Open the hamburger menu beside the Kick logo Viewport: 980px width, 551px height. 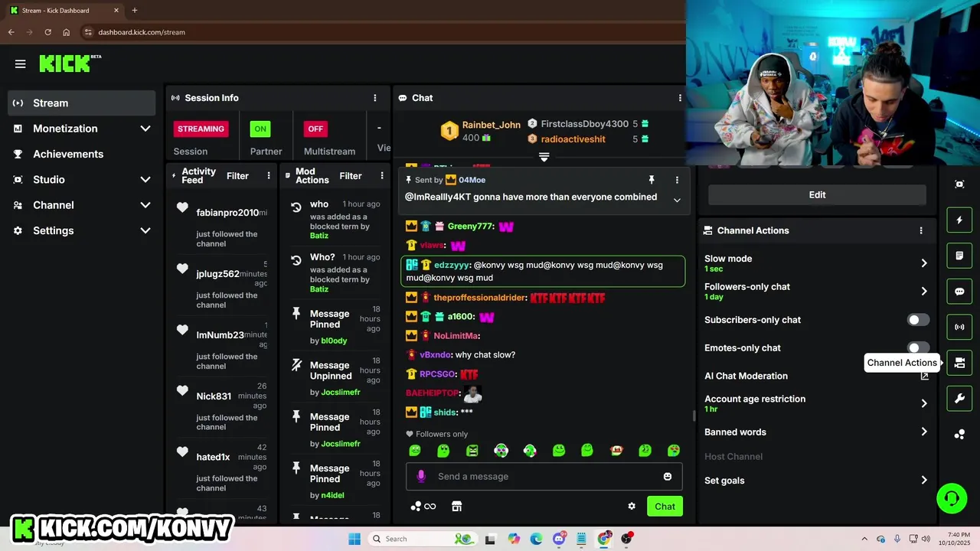coord(20,64)
